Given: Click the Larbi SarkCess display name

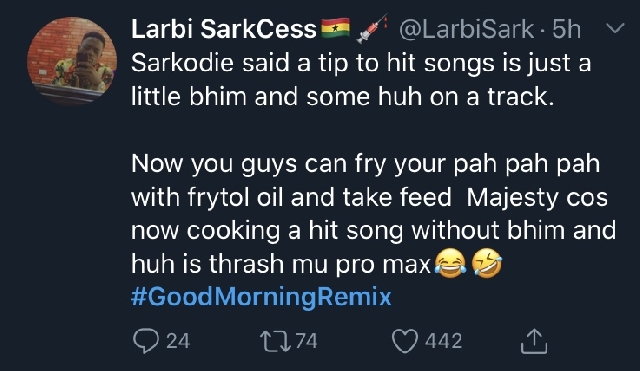Looking at the screenshot, I should (224, 29).
